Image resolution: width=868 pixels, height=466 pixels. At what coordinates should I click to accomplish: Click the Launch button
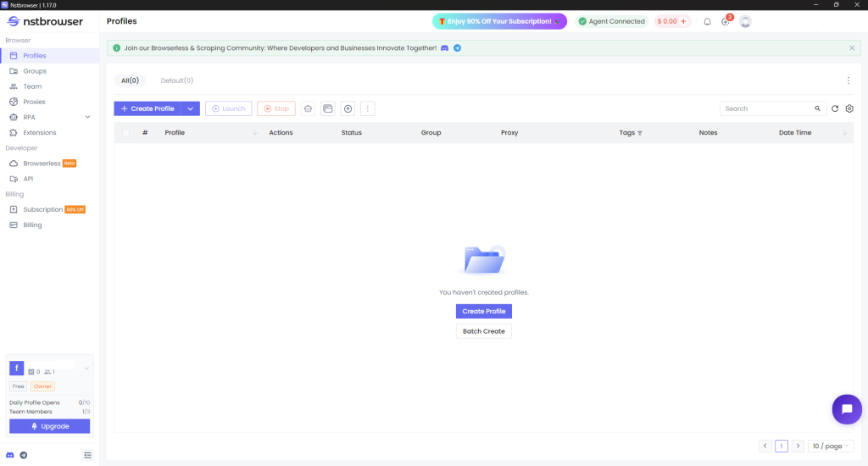tap(229, 108)
